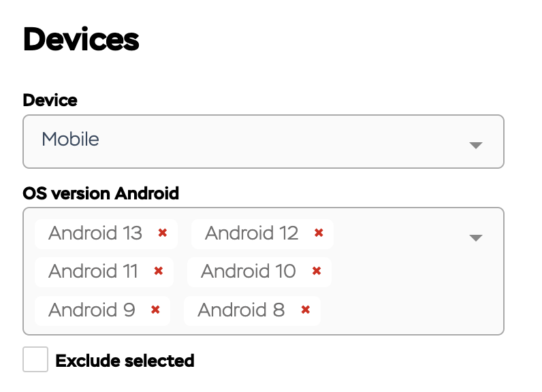Enable the Exclude selected checkbox
Viewport: 542px width, 392px height.
[35, 359]
